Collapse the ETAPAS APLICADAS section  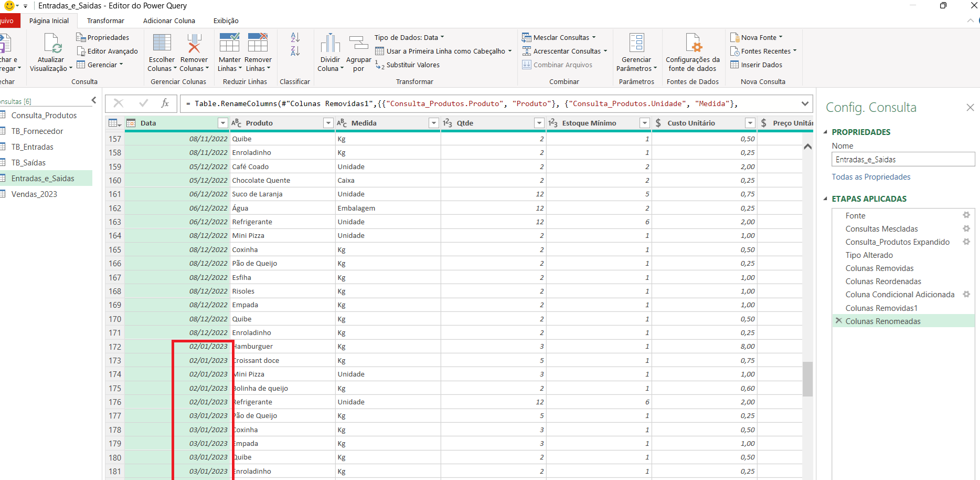[x=826, y=199]
